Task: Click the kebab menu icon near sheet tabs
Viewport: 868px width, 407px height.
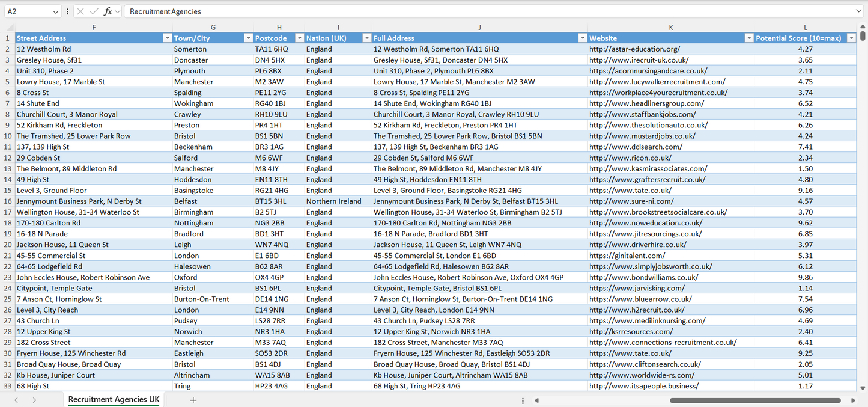Action: 522,400
